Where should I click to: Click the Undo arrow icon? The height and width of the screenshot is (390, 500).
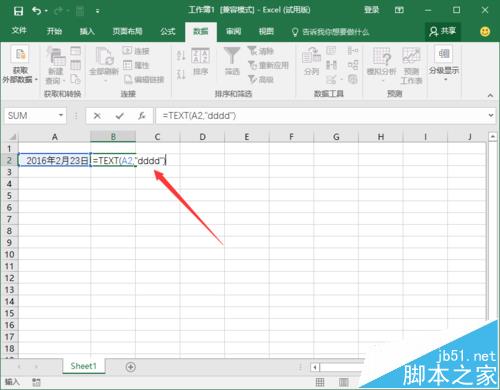point(36,11)
